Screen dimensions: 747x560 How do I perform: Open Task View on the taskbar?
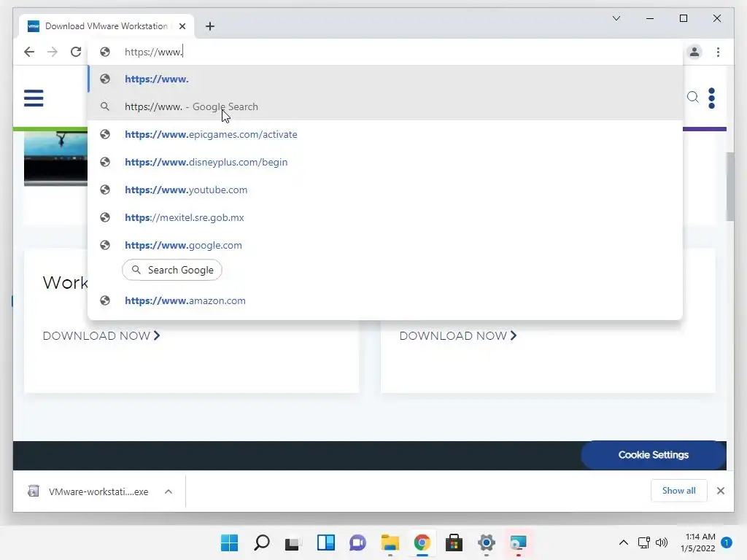tap(293, 542)
